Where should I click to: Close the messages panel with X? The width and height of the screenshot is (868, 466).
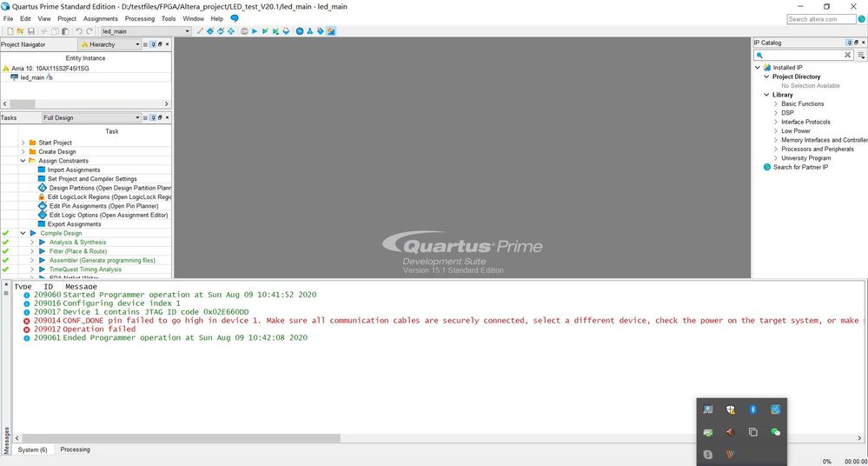coord(6,284)
